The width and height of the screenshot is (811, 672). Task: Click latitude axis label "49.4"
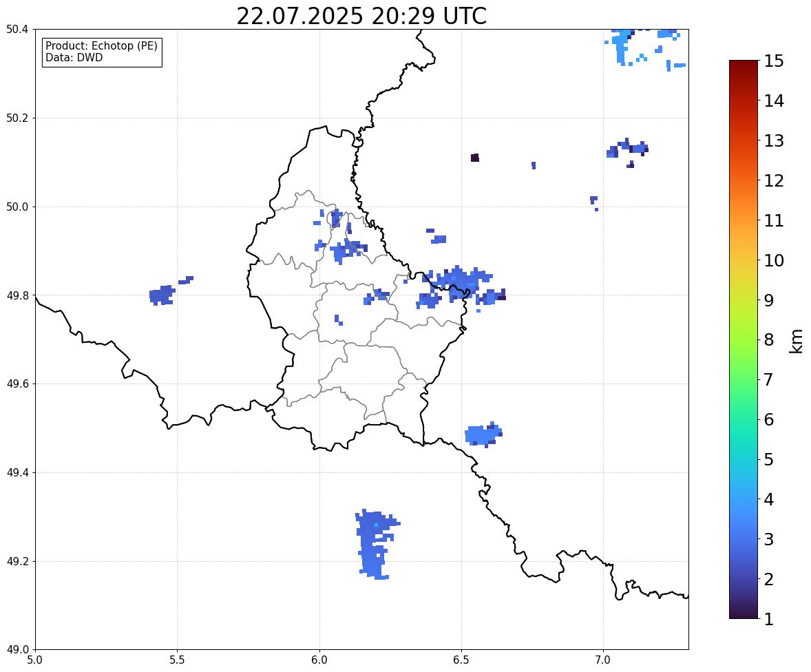(17, 473)
